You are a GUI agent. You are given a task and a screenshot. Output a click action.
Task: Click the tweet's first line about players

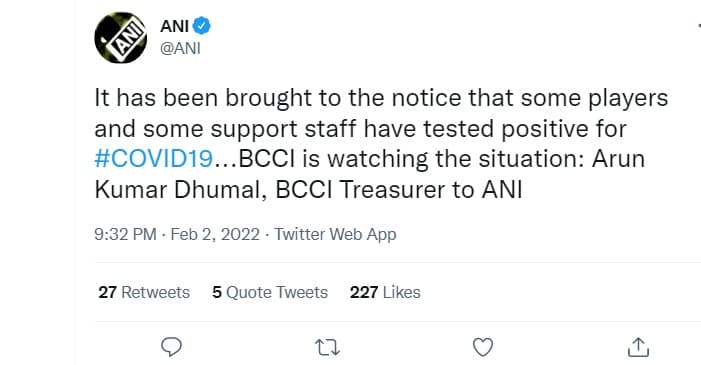[x=381, y=98]
